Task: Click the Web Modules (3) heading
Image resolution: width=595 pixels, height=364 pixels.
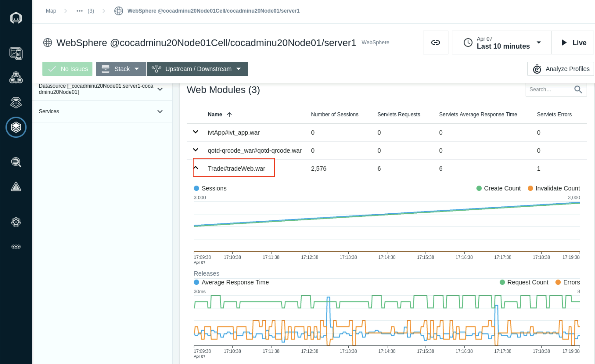Action: tap(223, 90)
